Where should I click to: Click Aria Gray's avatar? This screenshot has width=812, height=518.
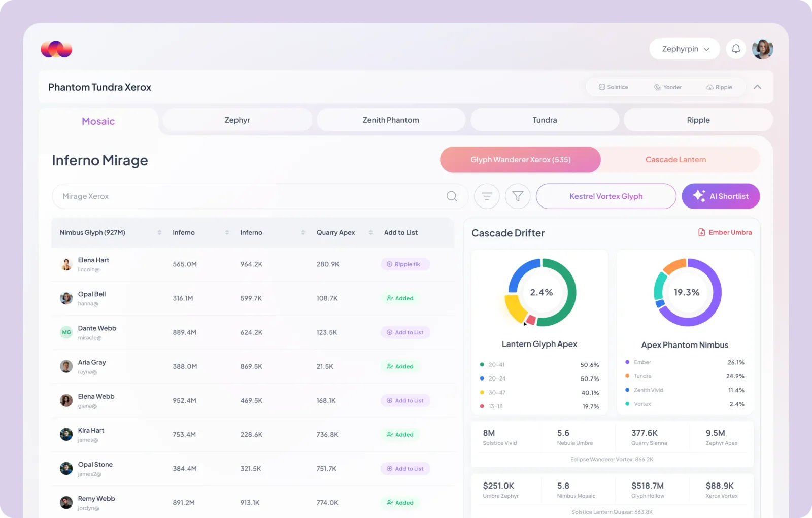[x=66, y=366]
